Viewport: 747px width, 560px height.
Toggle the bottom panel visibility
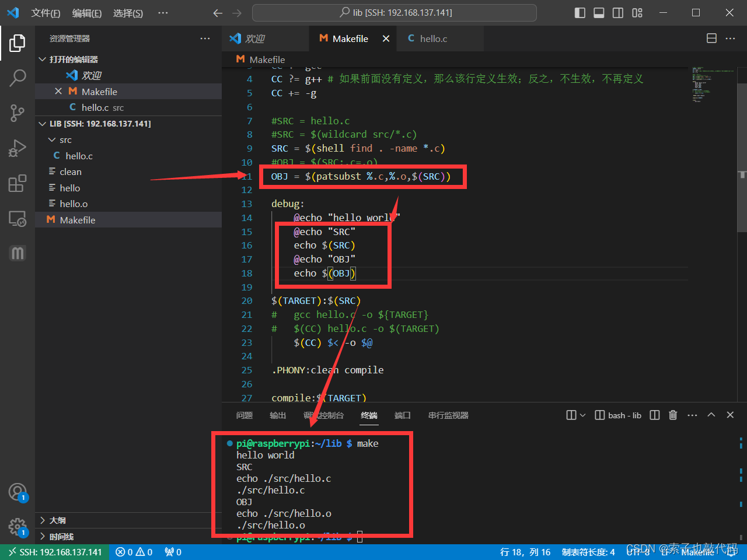[x=599, y=13]
